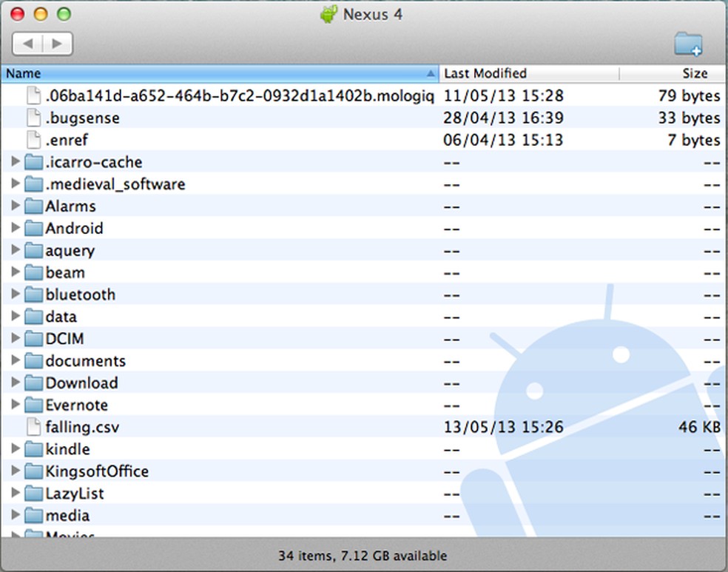
Task: Expand the bluetooth folder triangle
Action: (16, 294)
